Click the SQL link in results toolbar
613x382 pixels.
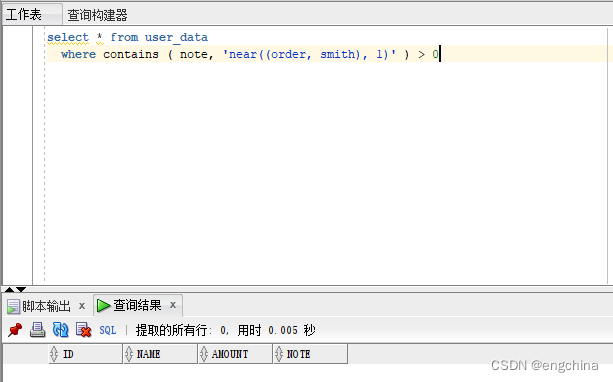tap(108, 330)
